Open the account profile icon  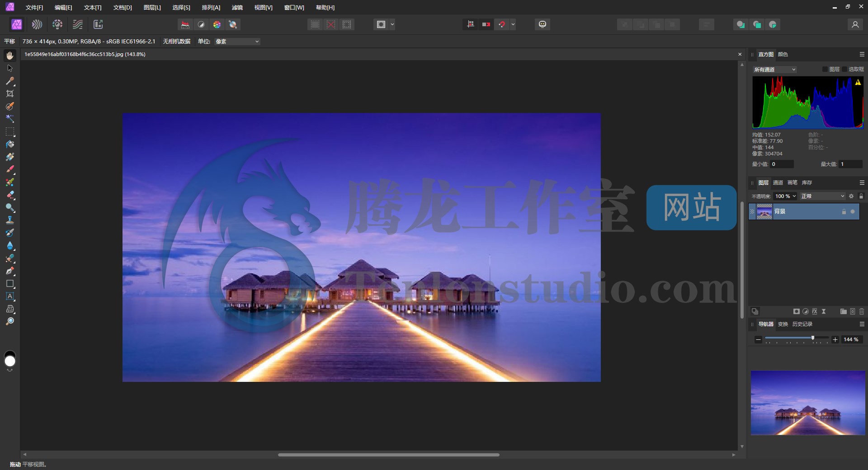pos(855,24)
